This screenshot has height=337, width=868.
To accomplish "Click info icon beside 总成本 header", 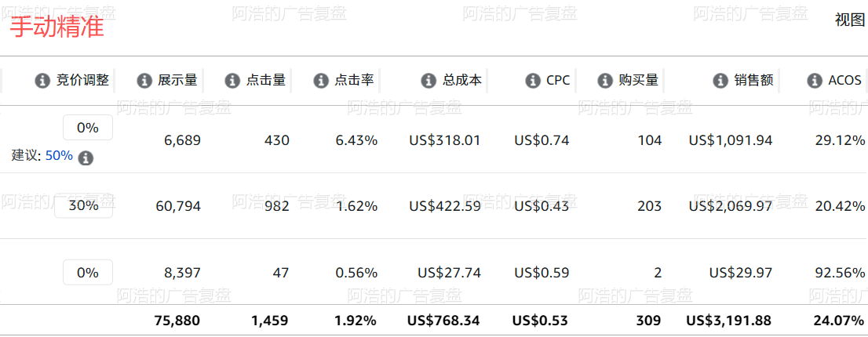I will coord(429,81).
